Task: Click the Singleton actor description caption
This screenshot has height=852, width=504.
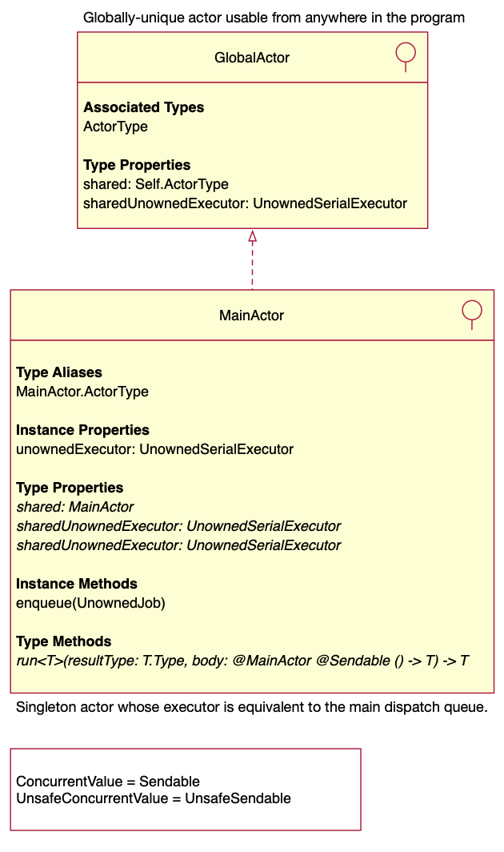Action: click(252, 707)
